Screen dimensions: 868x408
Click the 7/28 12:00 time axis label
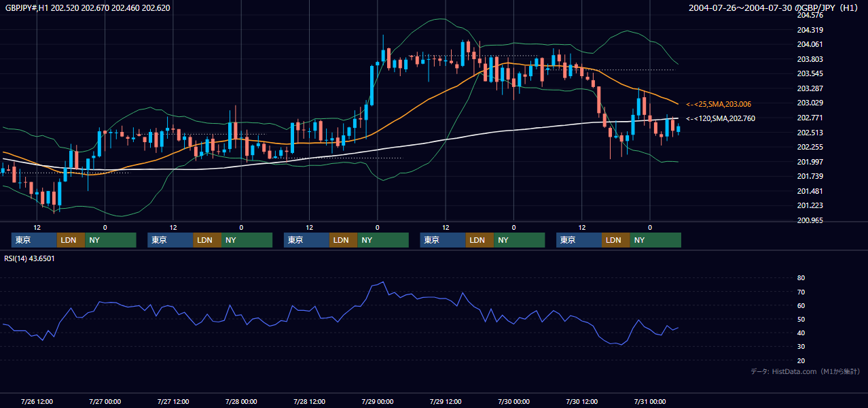(309, 401)
